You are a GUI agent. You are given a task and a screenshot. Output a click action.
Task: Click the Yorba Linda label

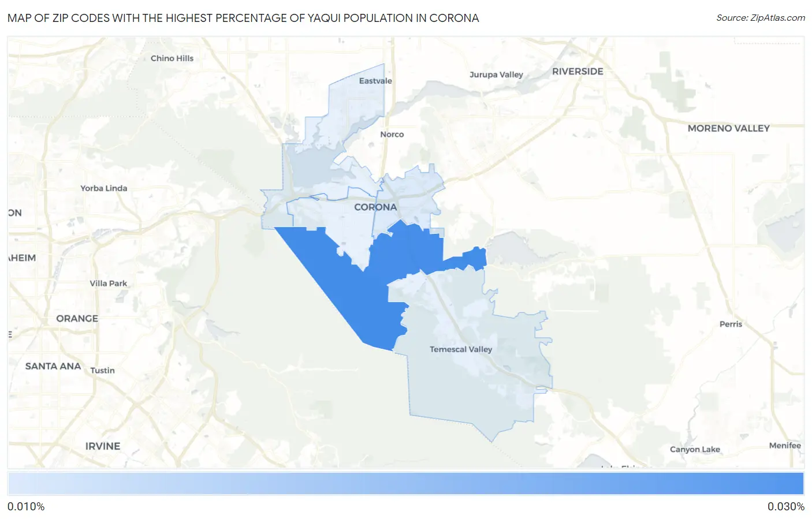(x=104, y=188)
